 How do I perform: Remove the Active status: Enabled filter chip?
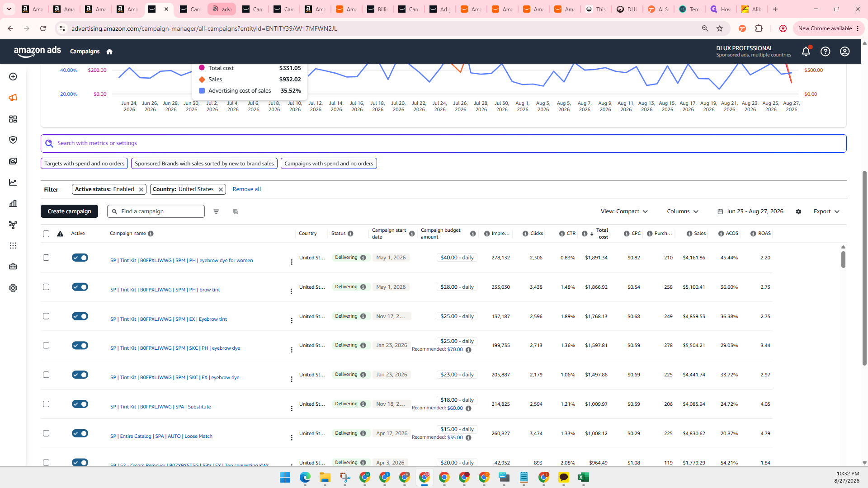pyautogui.click(x=142, y=189)
